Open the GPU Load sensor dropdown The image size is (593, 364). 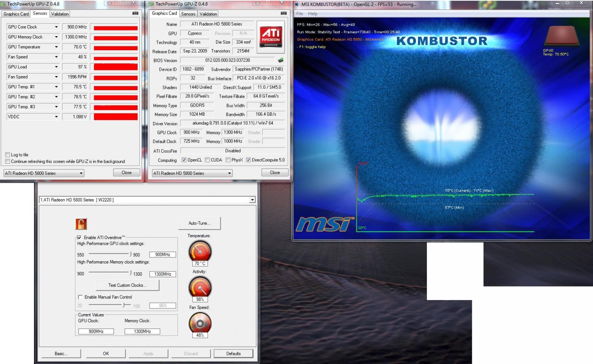[x=56, y=67]
